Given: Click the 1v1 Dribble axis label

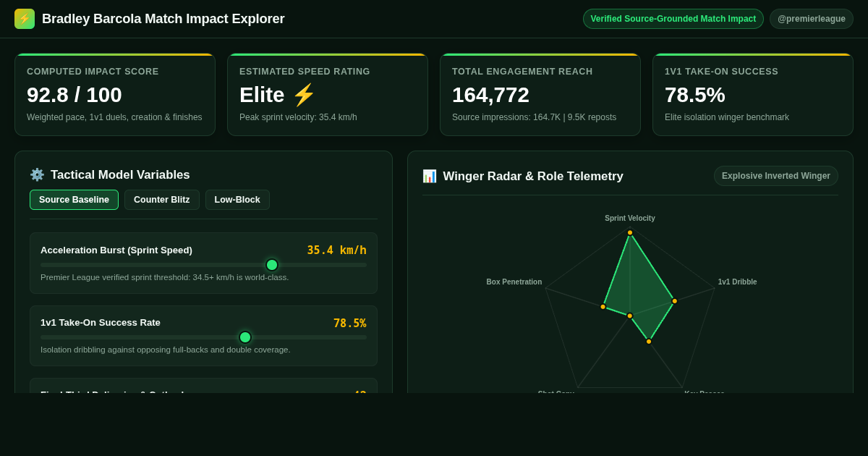Looking at the screenshot, I should point(738,282).
